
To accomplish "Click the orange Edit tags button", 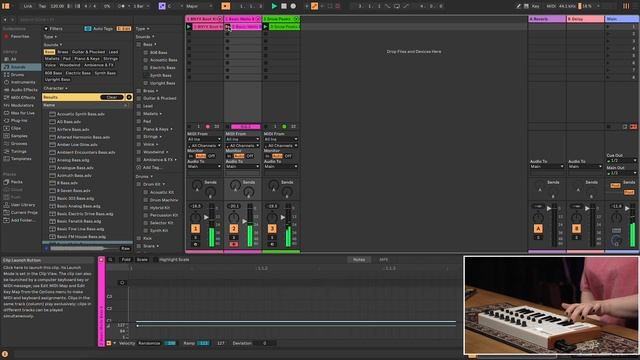I will pos(124,29).
